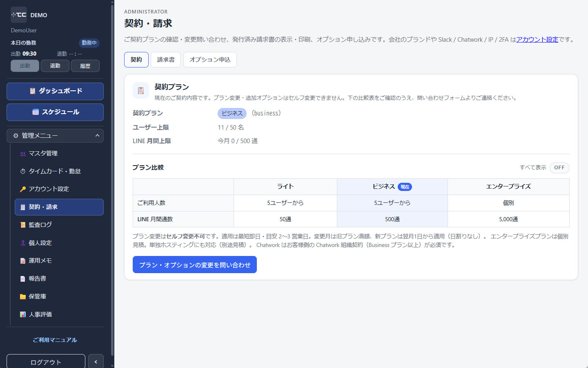
Task: Open アカウント設定 in the sidebar menu
Action: pyautogui.click(x=59, y=189)
